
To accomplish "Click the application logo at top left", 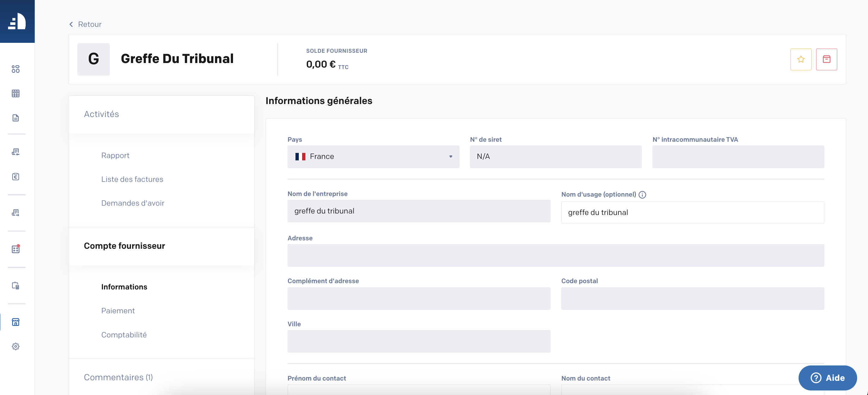I will [17, 21].
